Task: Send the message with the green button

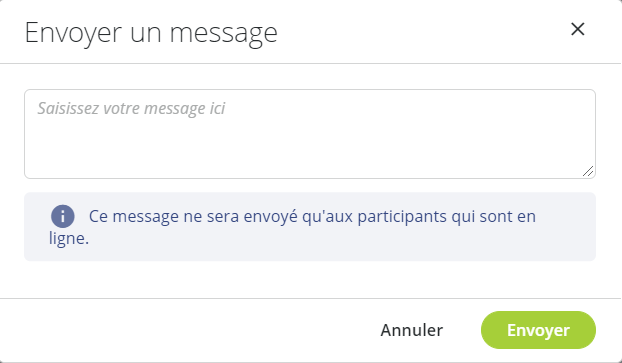Action: click(538, 330)
